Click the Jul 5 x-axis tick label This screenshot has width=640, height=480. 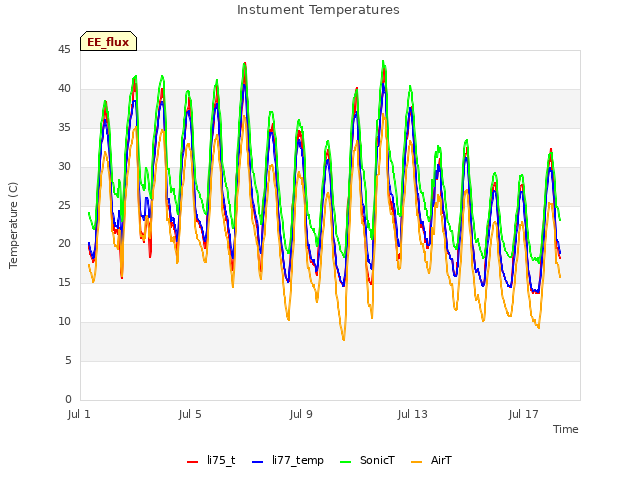(190, 414)
